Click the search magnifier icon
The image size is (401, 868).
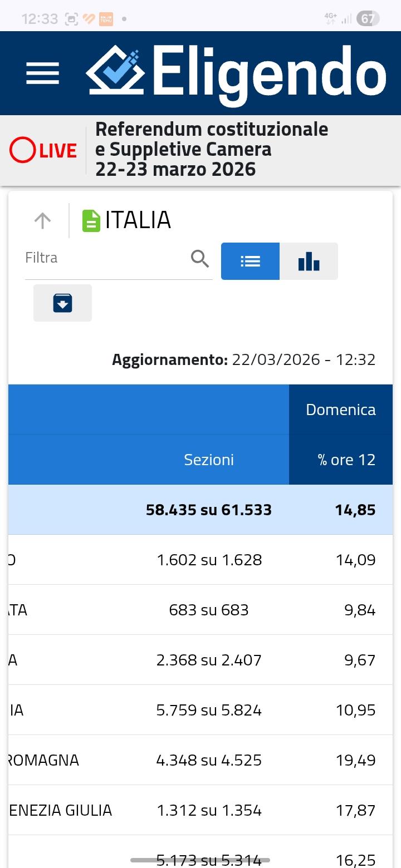[x=200, y=259]
